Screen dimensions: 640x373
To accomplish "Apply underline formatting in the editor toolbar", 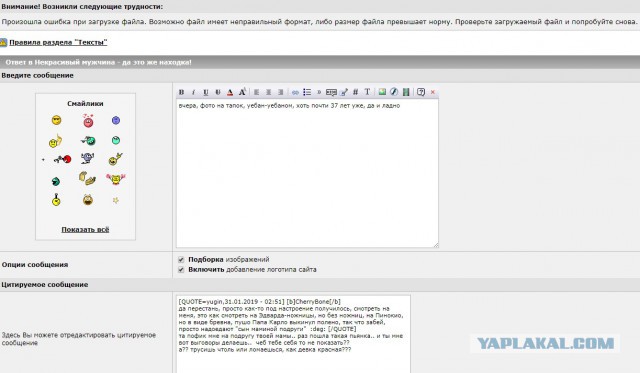I will tap(206, 92).
